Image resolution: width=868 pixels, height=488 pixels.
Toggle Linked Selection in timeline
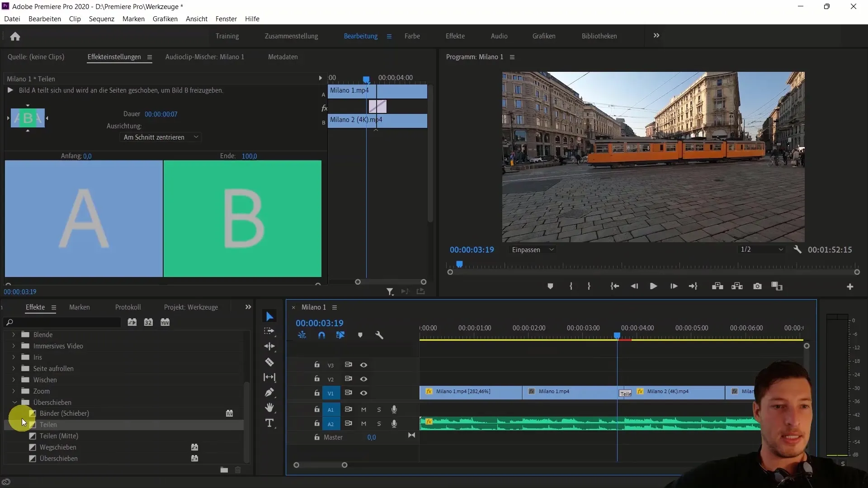tap(340, 335)
